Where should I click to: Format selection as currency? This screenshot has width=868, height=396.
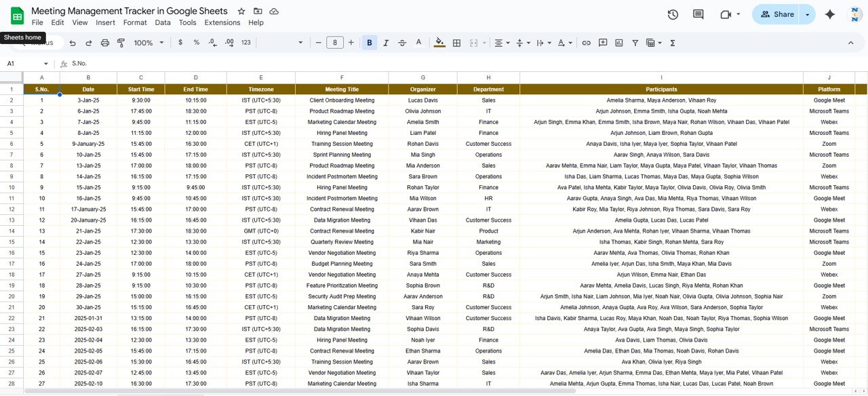click(180, 42)
